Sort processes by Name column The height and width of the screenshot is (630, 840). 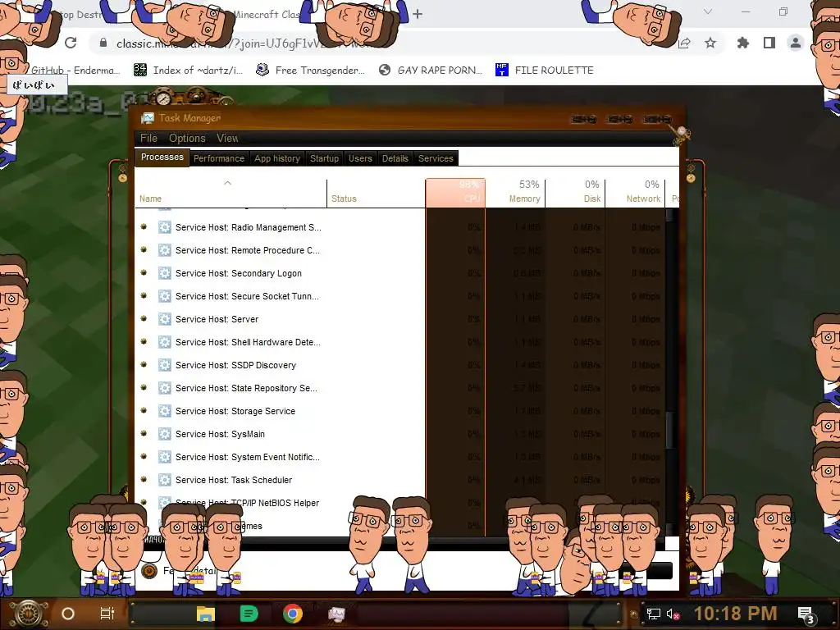231,194
